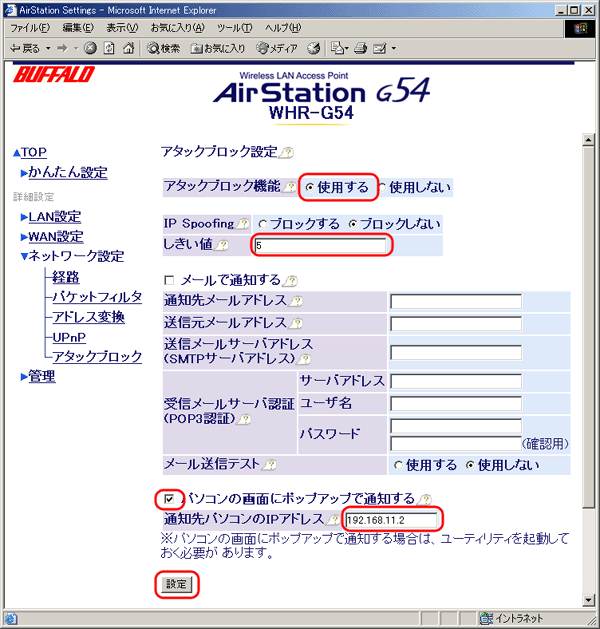Screen dimensions: 600x629
Task: Select 使用しない for メール送信テスト
Action: tap(470, 465)
